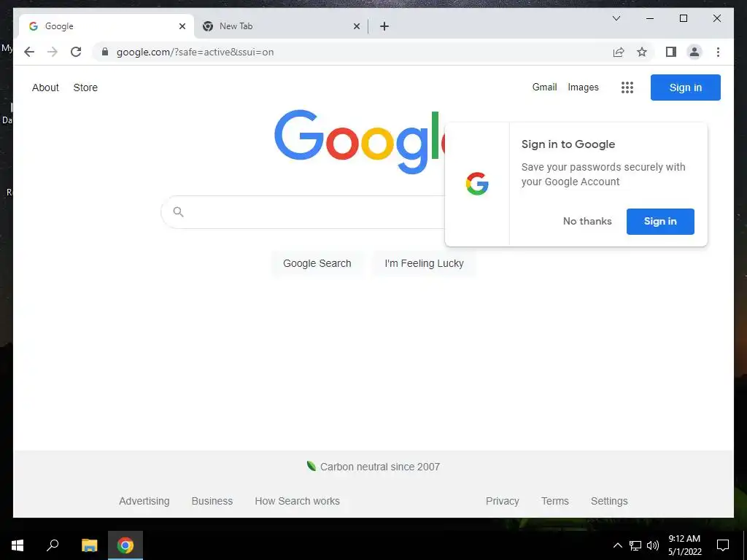The height and width of the screenshot is (560, 747).
Task: Open the volume control in system tray
Action: [653, 545]
